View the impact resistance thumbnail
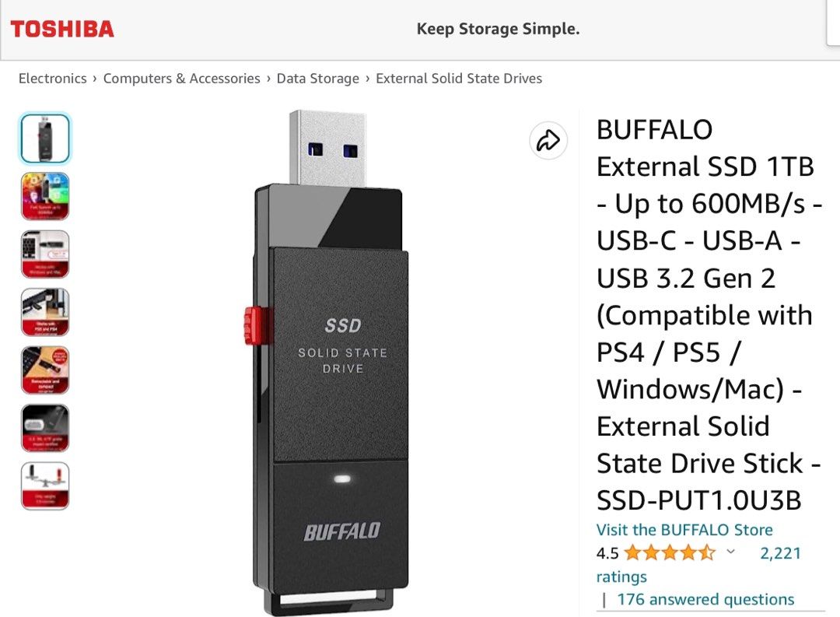 (44, 428)
